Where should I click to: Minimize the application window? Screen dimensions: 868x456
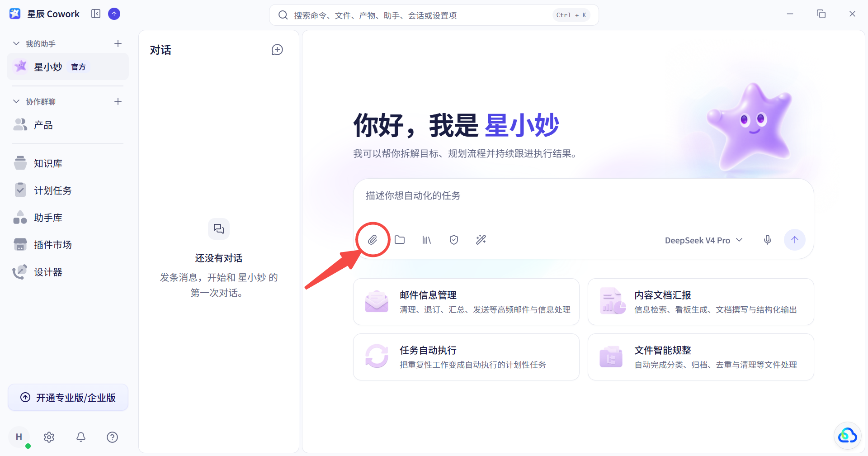(x=790, y=14)
